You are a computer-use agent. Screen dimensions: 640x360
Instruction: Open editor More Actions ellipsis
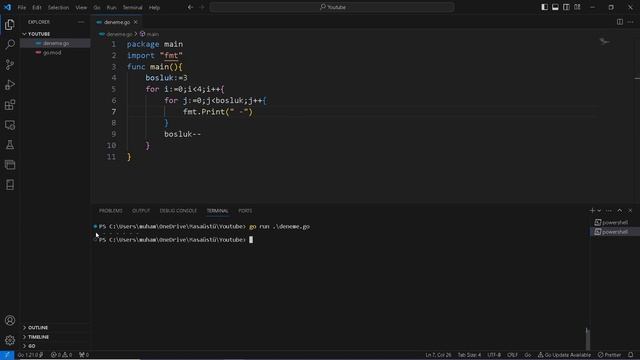click(x=630, y=22)
